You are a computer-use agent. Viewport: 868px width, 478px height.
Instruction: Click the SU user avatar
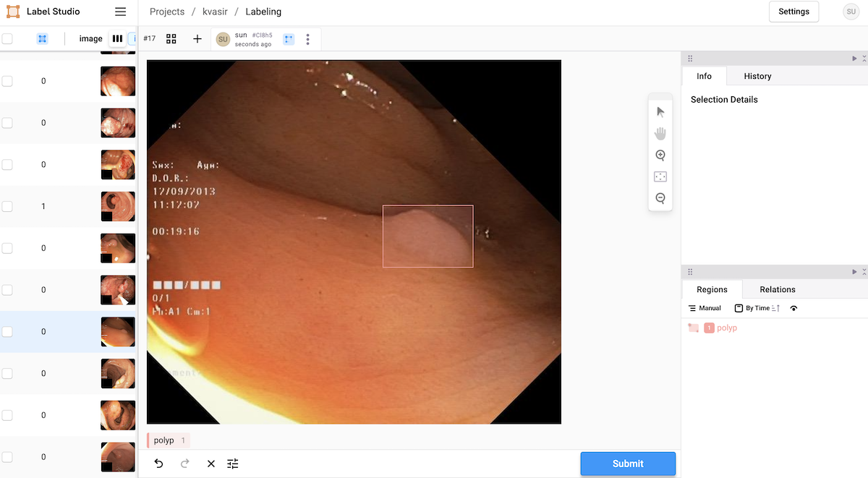click(851, 12)
